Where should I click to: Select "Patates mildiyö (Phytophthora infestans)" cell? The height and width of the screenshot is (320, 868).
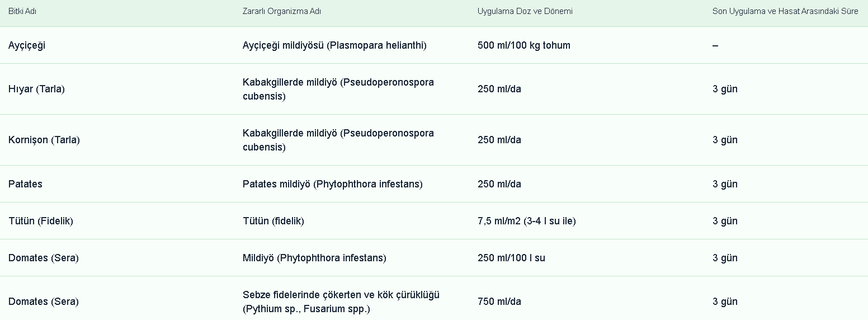click(x=333, y=184)
